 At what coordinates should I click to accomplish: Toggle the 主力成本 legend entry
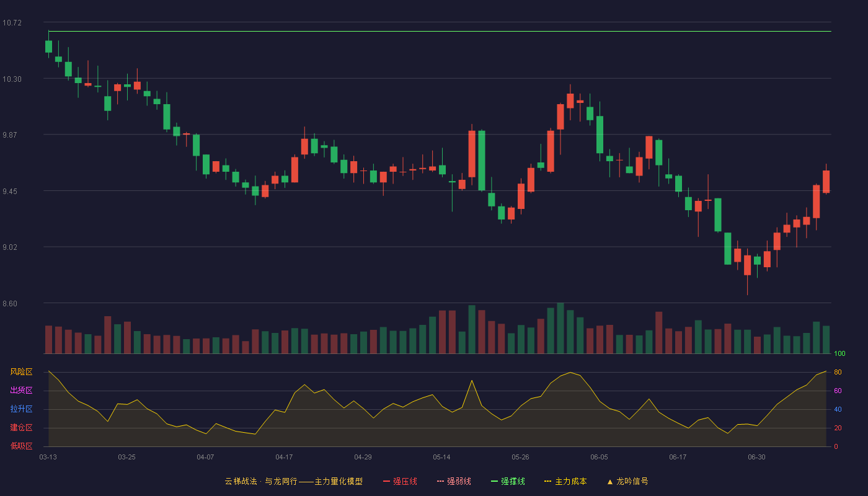pos(565,481)
